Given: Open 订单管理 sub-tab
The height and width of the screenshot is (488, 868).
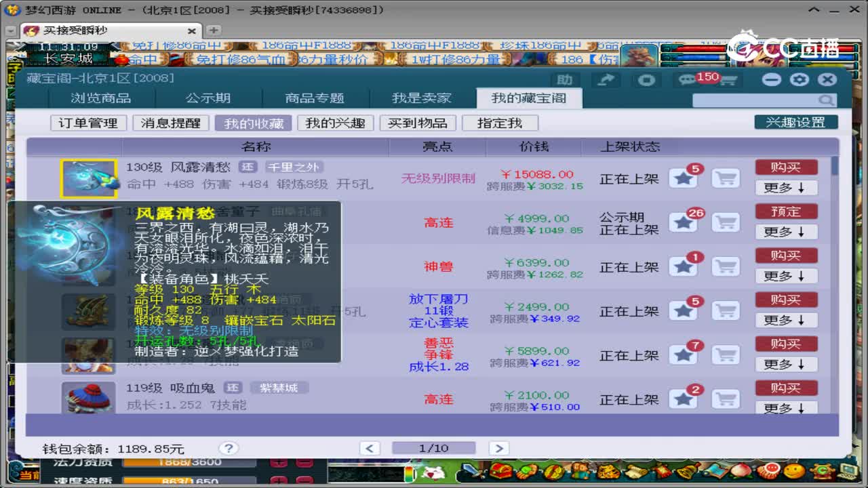Looking at the screenshot, I should 88,123.
